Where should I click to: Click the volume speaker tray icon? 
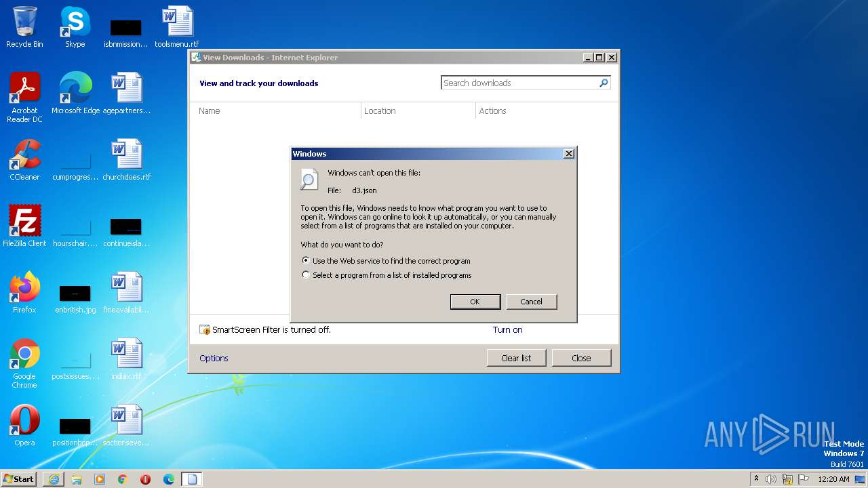click(x=771, y=479)
